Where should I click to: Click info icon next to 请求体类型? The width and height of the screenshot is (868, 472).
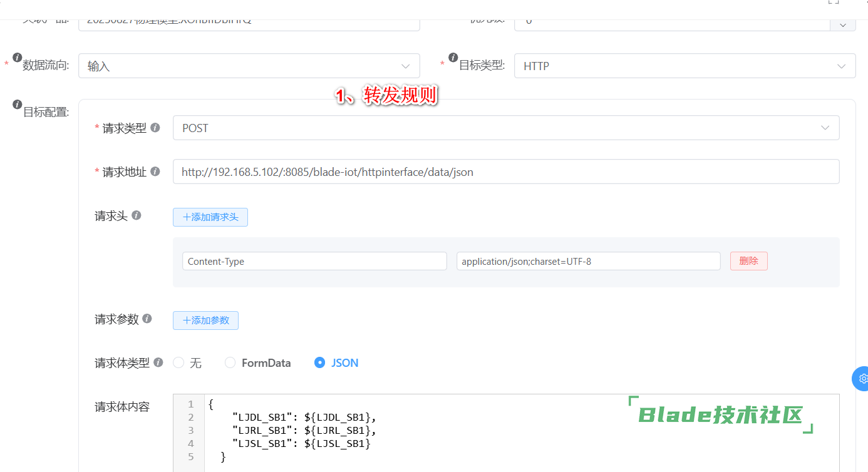[x=158, y=362]
